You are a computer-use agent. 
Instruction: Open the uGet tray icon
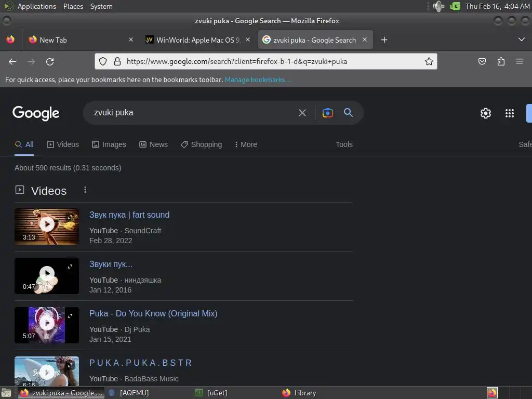tap(455, 6)
